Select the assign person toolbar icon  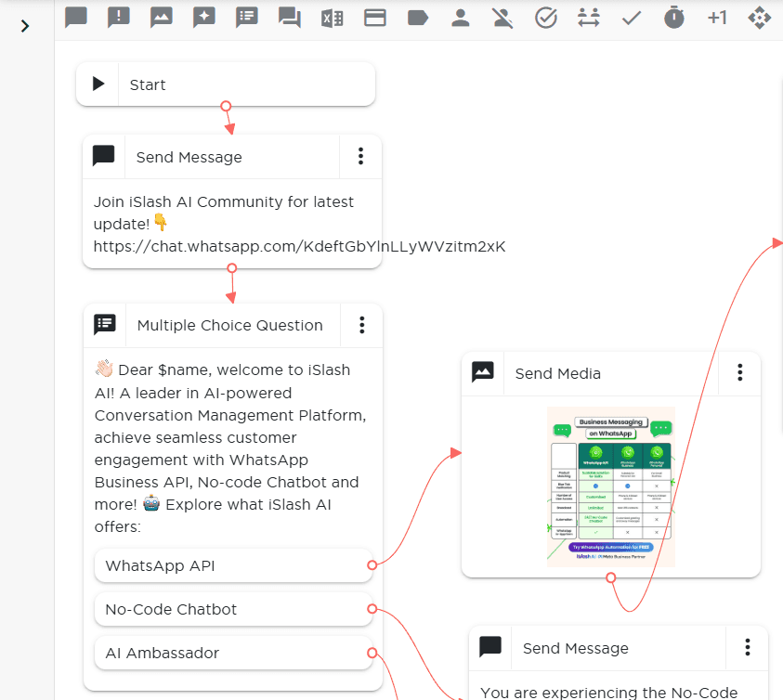[461, 18]
